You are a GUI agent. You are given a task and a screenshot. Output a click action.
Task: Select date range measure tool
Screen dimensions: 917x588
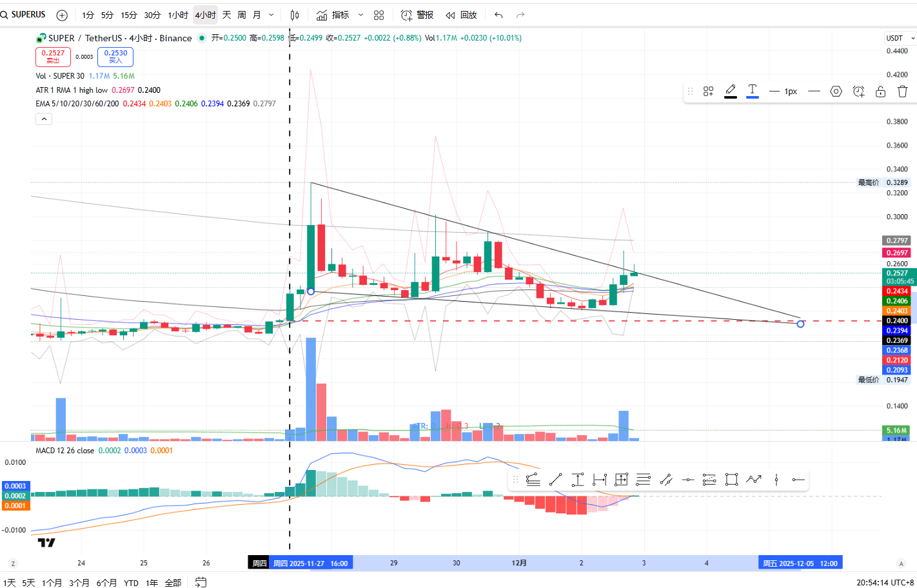point(600,479)
